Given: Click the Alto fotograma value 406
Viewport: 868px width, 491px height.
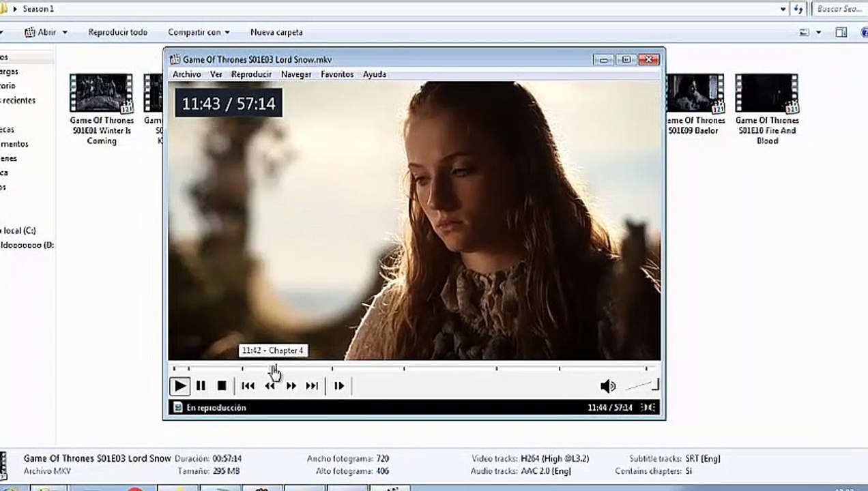Looking at the screenshot, I should (382, 471).
